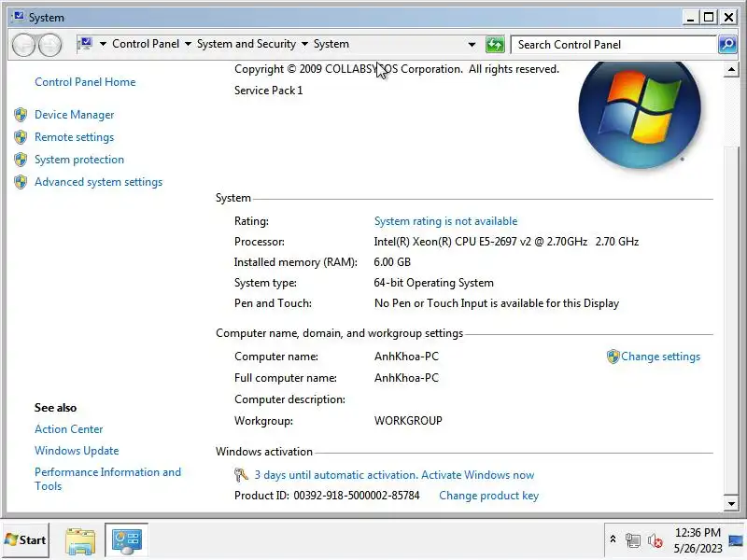Click the Control Panel taskbar icon

tap(127, 540)
